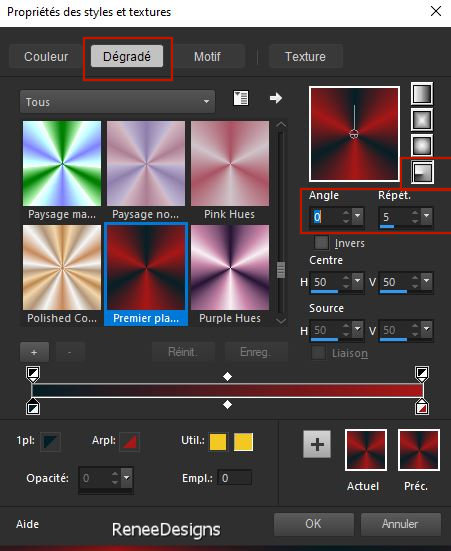Screen dimensions: 451x551
Task: Click the right arrow import icon
Action: click(x=276, y=98)
